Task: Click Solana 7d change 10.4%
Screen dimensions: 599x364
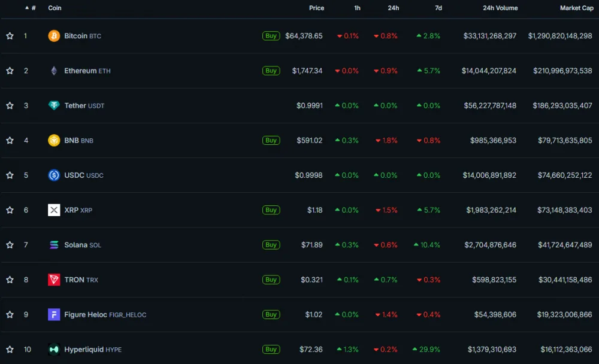Action: click(x=426, y=245)
